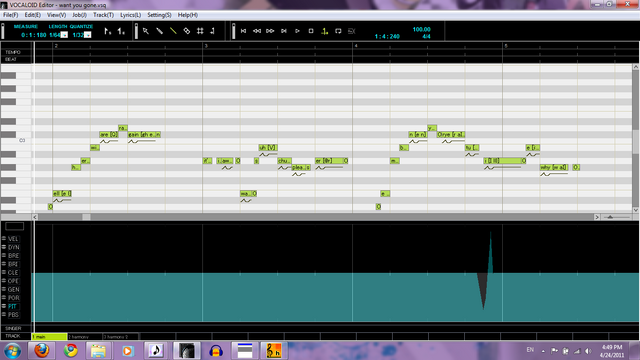Screen dimensions: 640x360
Task: Toggle the yellow auto-scroll marker icon
Action: [324, 31]
